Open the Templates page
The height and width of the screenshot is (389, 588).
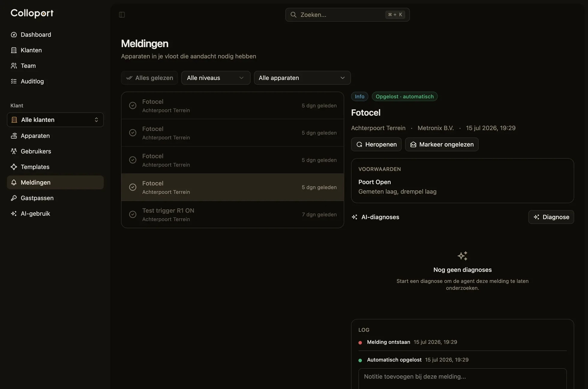coord(55,167)
